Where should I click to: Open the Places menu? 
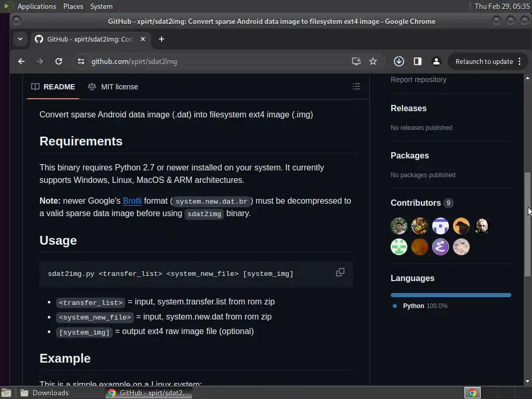point(73,6)
